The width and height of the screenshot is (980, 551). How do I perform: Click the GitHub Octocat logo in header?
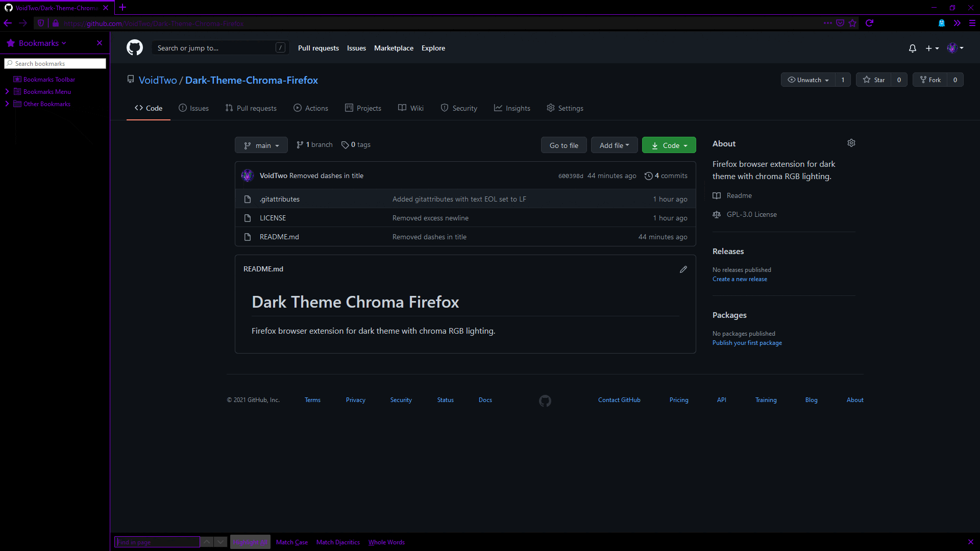135,48
